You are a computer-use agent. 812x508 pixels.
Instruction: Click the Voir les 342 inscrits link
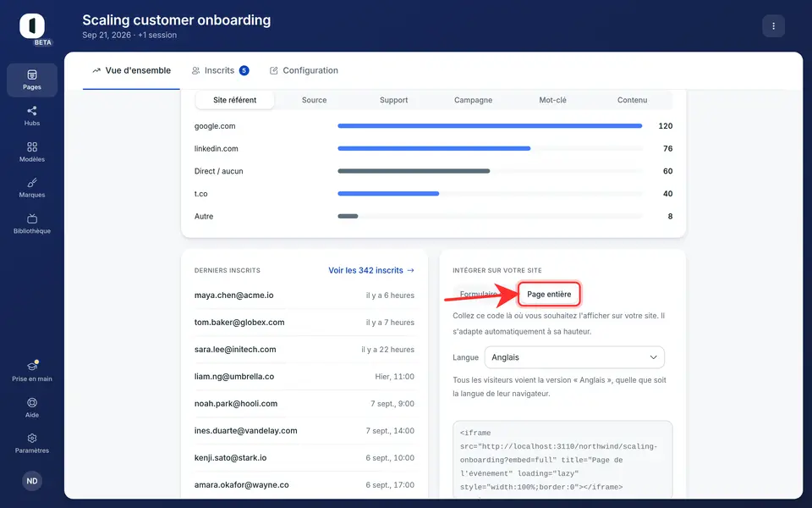click(x=371, y=270)
